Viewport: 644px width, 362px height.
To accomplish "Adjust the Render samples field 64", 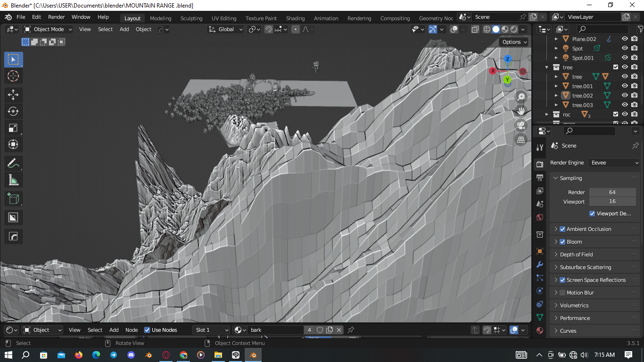I will tap(612, 192).
